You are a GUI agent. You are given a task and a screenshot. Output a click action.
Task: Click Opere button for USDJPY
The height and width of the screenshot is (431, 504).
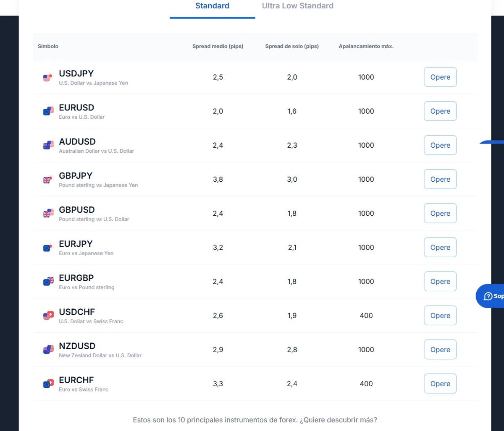point(440,77)
